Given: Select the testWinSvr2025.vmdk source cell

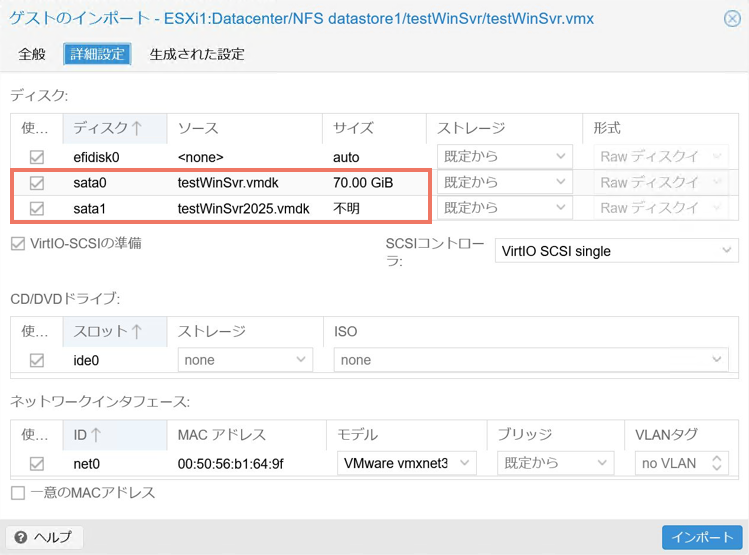Looking at the screenshot, I should click(243, 208).
